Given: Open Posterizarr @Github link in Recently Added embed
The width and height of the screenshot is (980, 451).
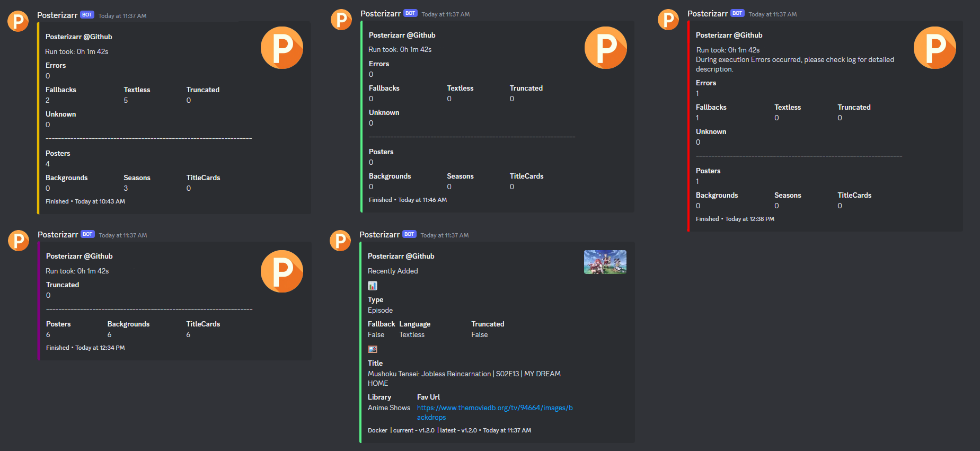Looking at the screenshot, I should 401,256.
